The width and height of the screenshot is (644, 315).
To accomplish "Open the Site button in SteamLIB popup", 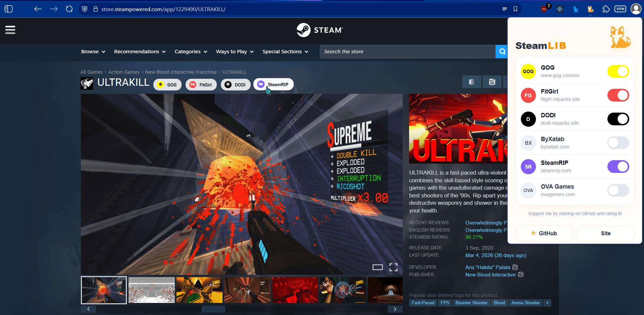I will pos(606,233).
